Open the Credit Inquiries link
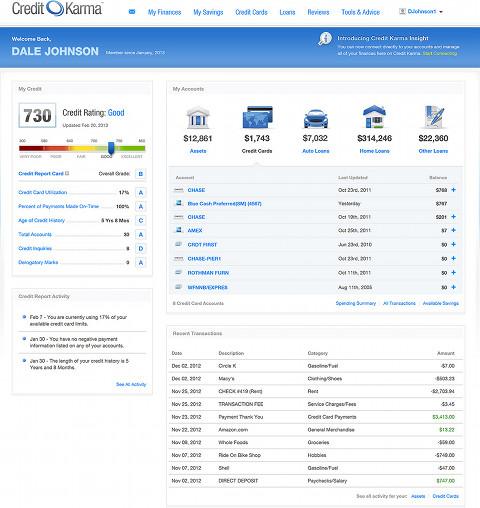The image size is (480, 508). tap(35, 248)
